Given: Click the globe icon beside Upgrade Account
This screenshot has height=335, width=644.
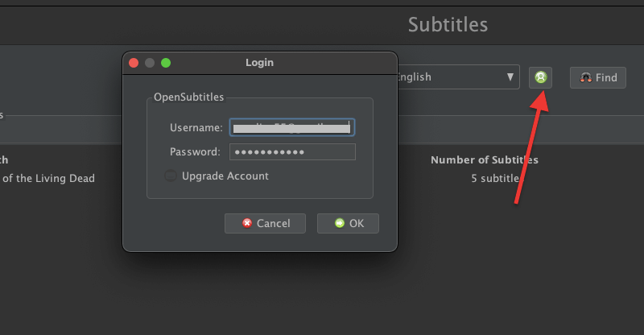Looking at the screenshot, I should point(171,176).
